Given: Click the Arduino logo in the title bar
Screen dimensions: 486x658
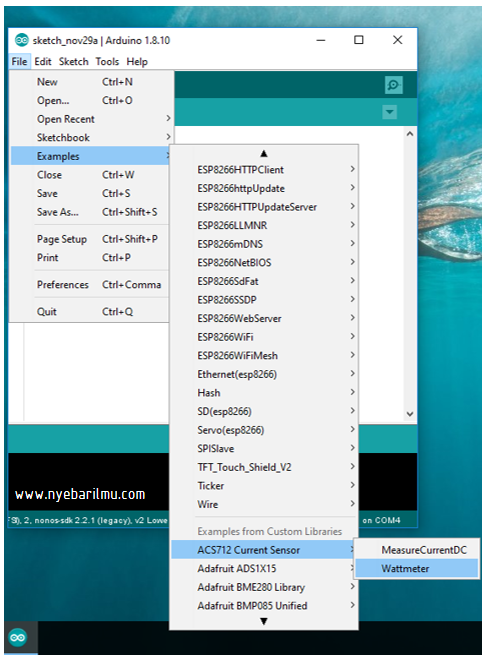Looking at the screenshot, I should point(21,40).
